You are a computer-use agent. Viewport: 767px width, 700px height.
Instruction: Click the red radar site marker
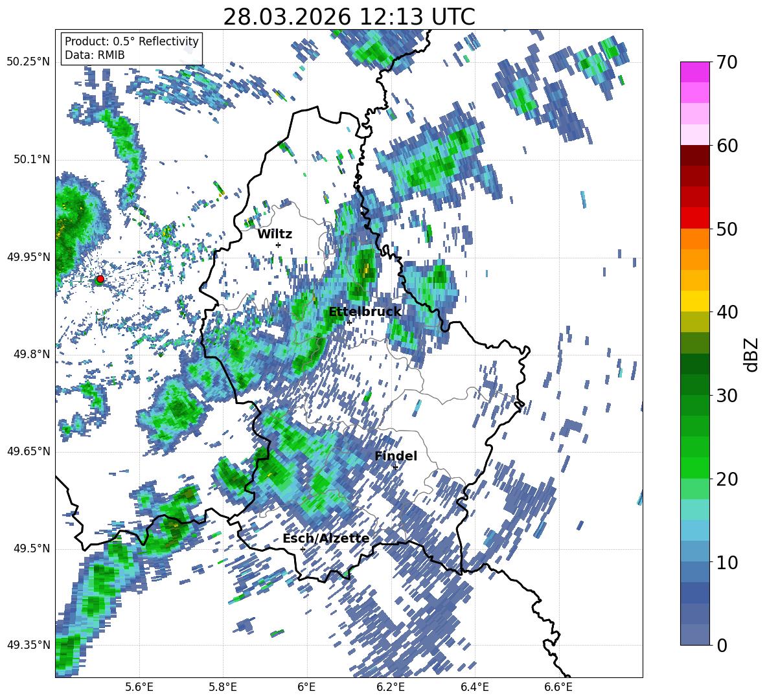(100, 279)
